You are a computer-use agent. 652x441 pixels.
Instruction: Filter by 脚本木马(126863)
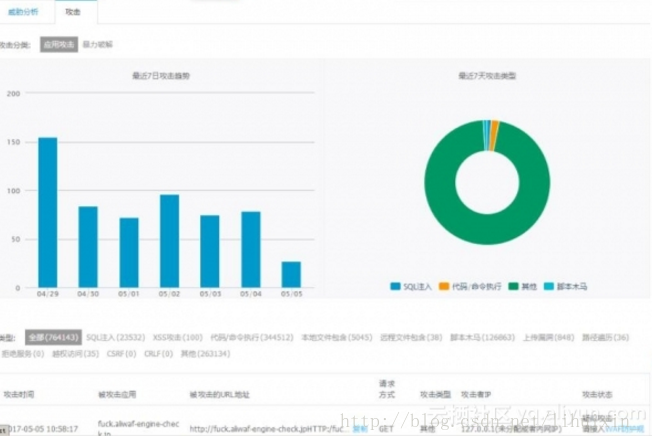[x=483, y=338]
